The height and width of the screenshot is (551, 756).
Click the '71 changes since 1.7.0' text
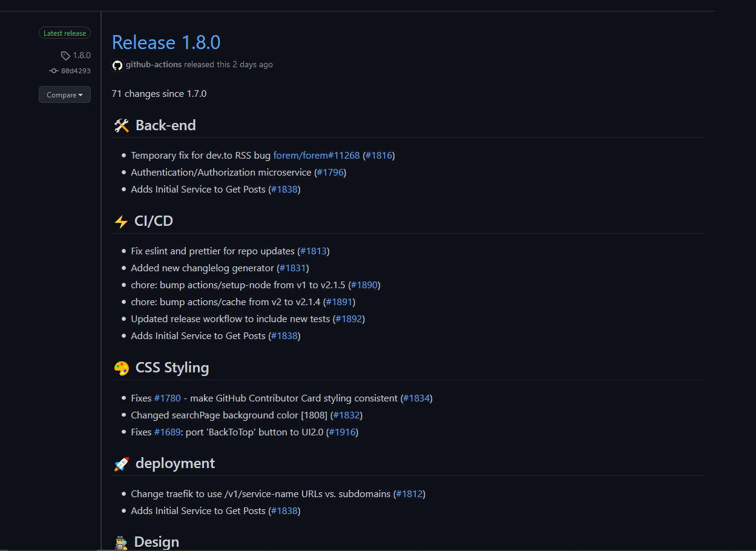(x=159, y=94)
